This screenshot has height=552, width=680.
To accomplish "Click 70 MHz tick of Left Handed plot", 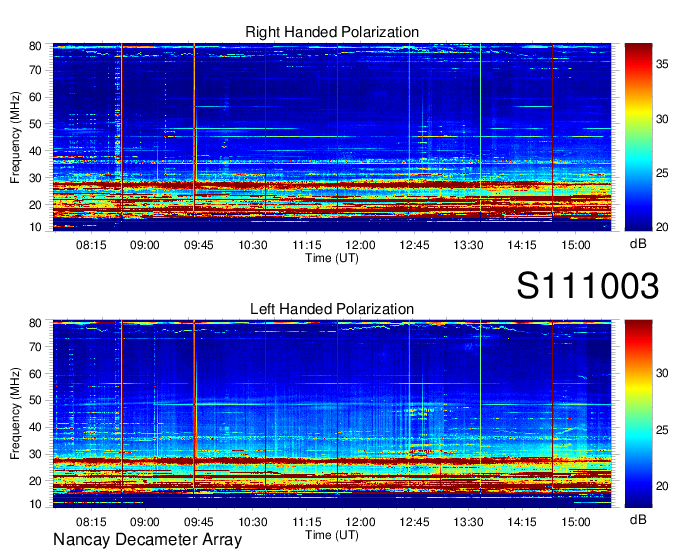I will click(x=35, y=346).
